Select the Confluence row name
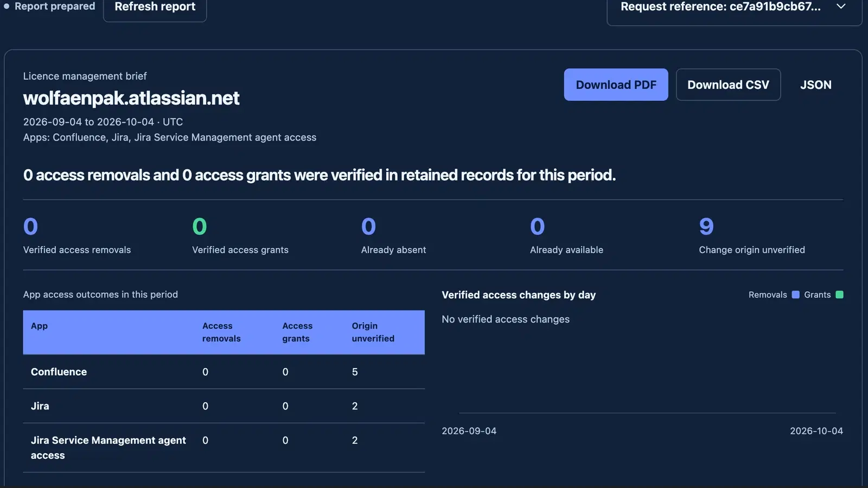The image size is (868, 488). pos(59,372)
